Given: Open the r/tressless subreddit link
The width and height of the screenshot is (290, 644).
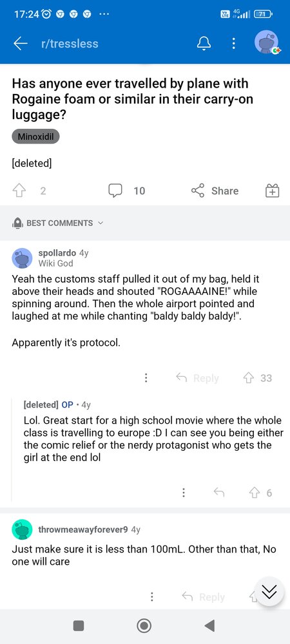Looking at the screenshot, I should [x=70, y=44].
